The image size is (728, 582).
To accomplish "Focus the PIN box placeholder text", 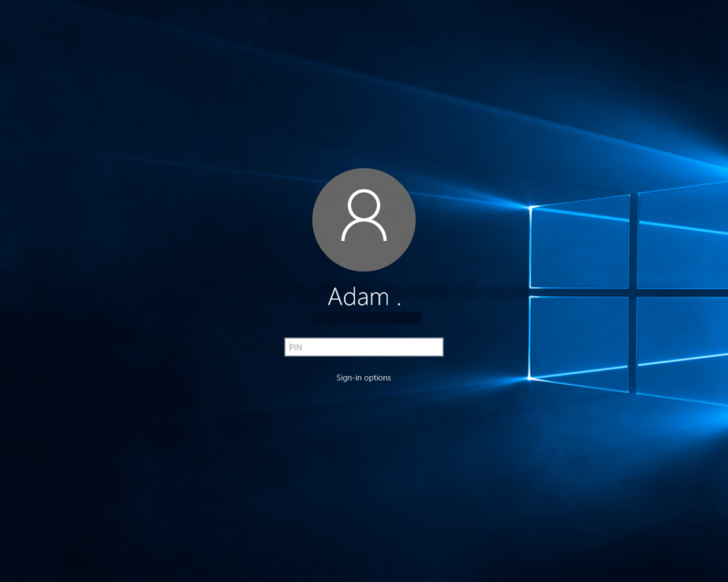I will (x=296, y=348).
